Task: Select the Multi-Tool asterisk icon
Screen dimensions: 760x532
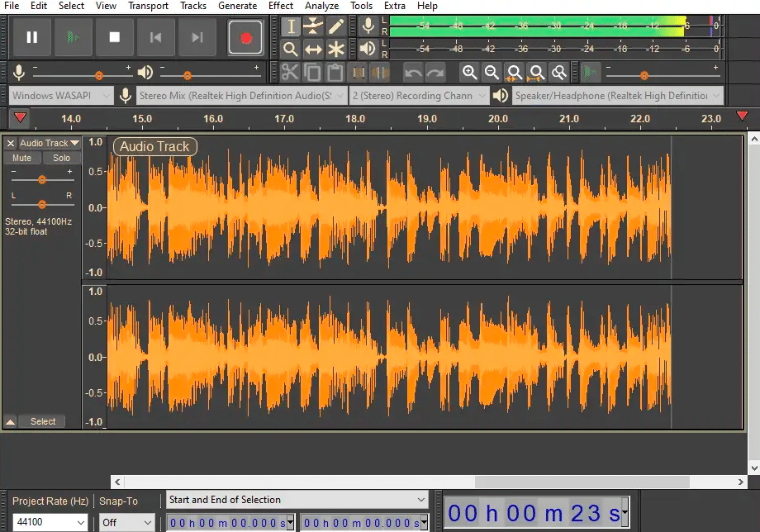Action: click(x=336, y=49)
